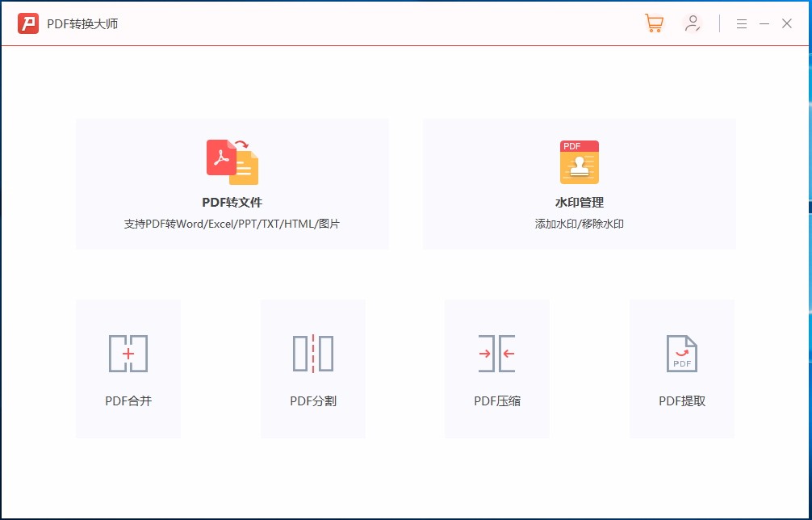Minimize the PDF转换大师 window
This screenshot has height=520, width=812.
point(764,24)
